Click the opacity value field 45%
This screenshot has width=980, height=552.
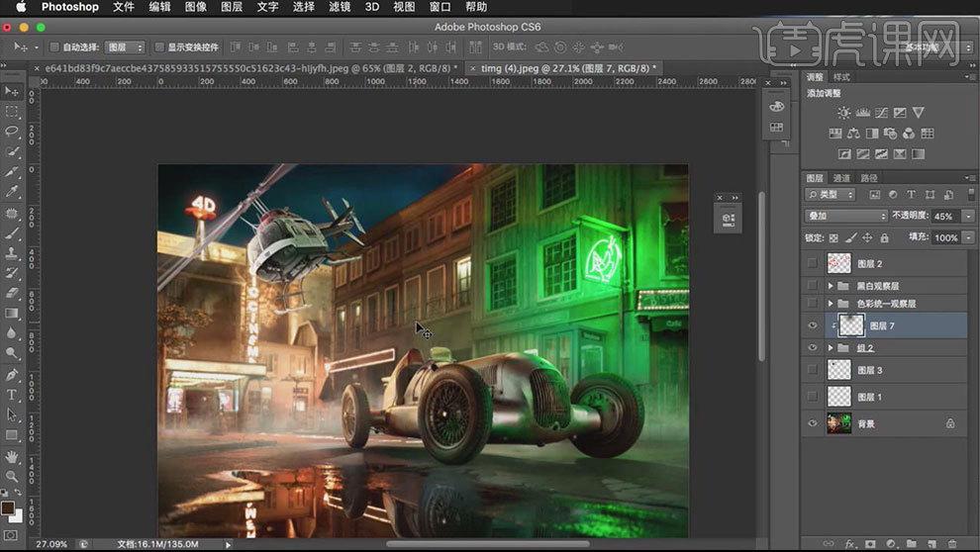[945, 216]
